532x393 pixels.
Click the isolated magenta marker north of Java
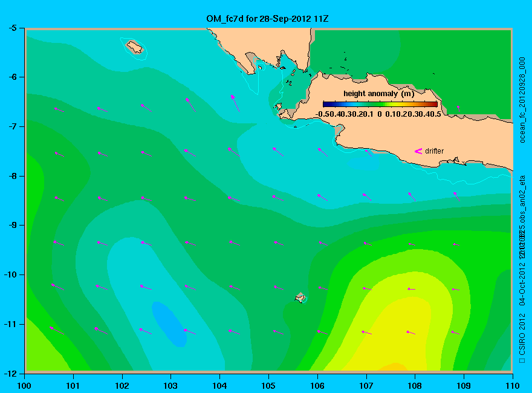pos(458,108)
